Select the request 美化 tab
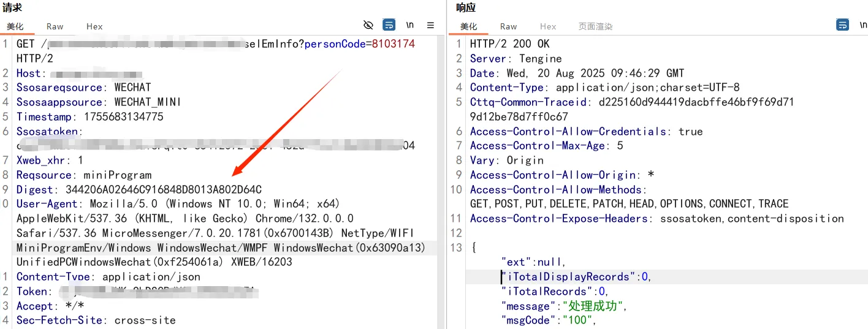This screenshot has width=868, height=329. pyautogui.click(x=15, y=26)
